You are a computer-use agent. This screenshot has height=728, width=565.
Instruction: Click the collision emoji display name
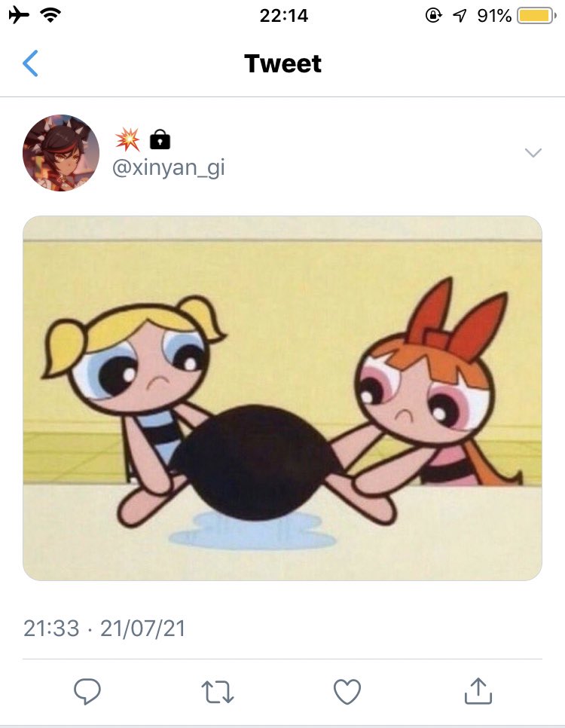[x=127, y=139]
